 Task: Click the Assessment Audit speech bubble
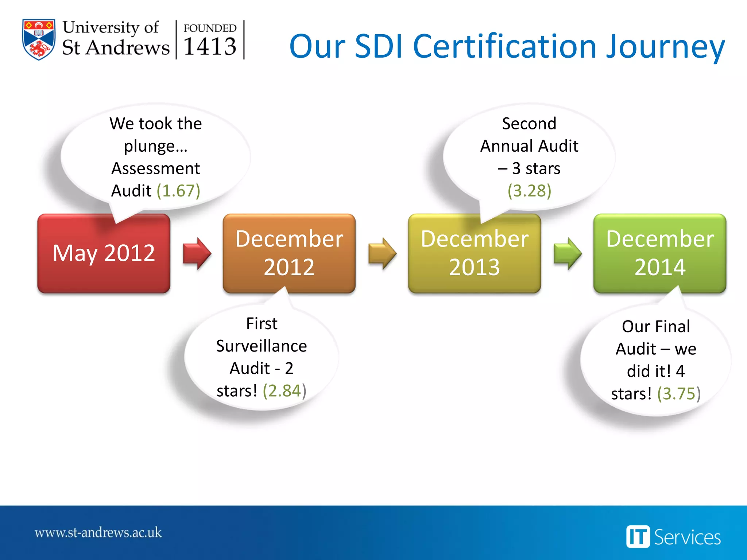click(155, 157)
